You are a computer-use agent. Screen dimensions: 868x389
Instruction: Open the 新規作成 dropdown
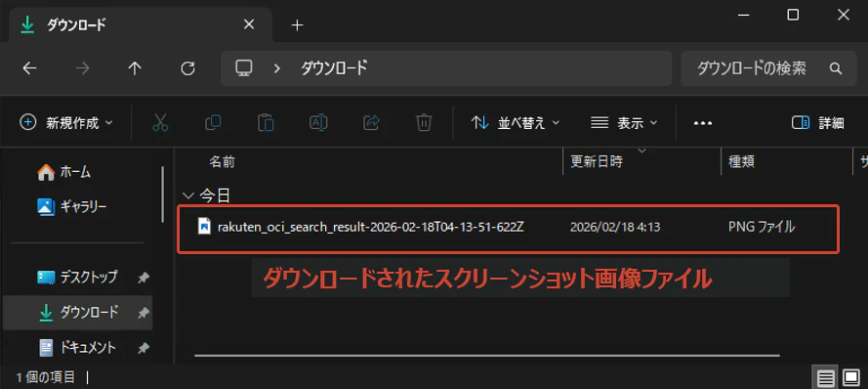coord(65,122)
